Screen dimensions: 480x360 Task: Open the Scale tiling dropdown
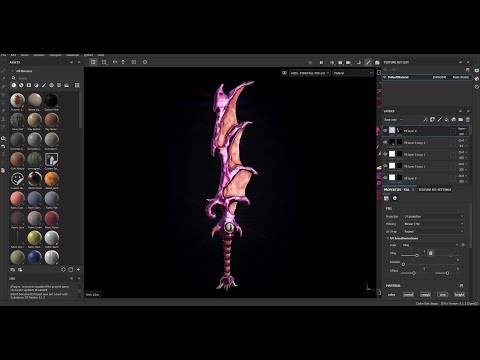tap(430, 245)
